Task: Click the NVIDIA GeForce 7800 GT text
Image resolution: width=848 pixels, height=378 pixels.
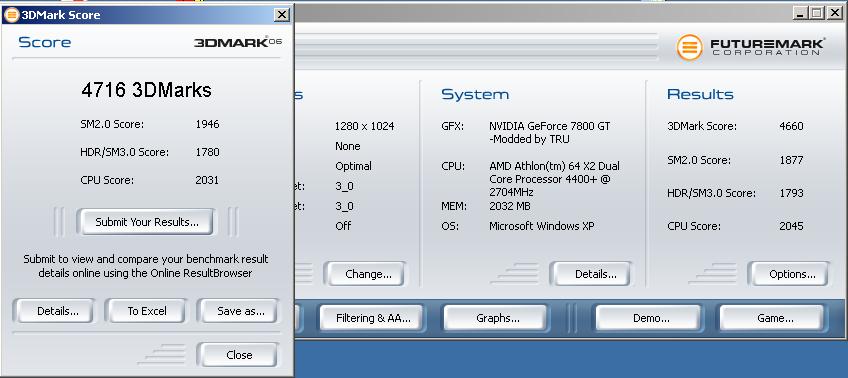Action: pyautogui.click(x=549, y=127)
